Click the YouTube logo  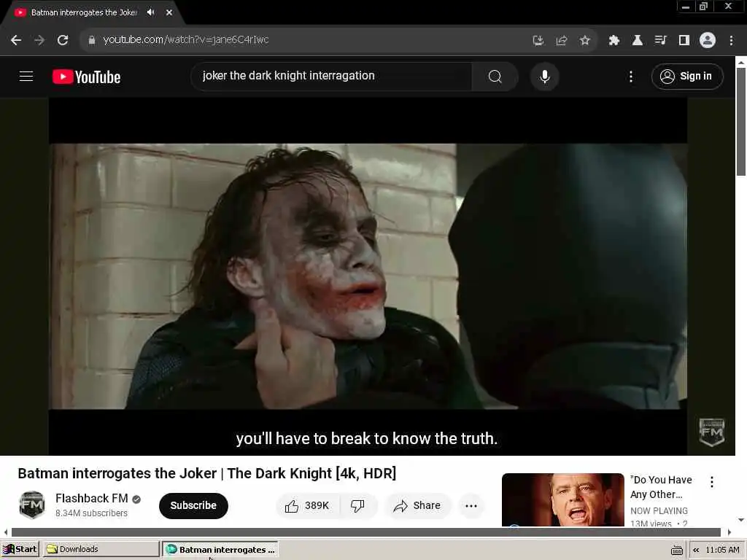click(x=86, y=77)
